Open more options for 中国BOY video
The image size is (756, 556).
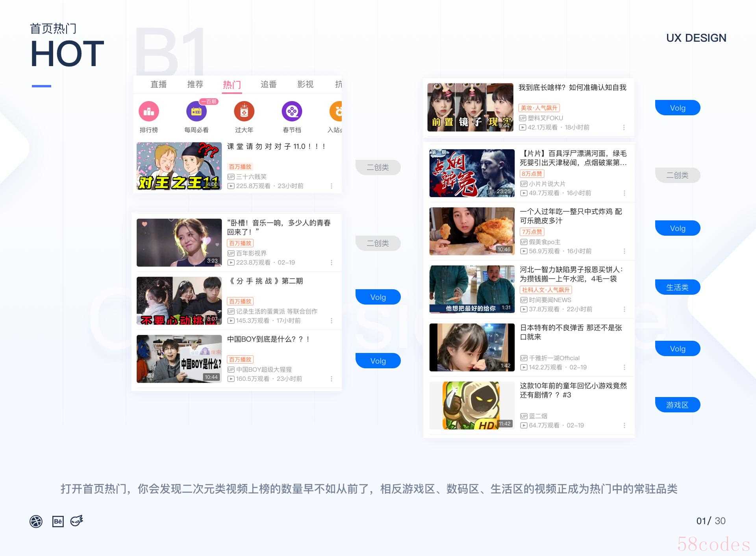pyautogui.click(x=332, y=379)
